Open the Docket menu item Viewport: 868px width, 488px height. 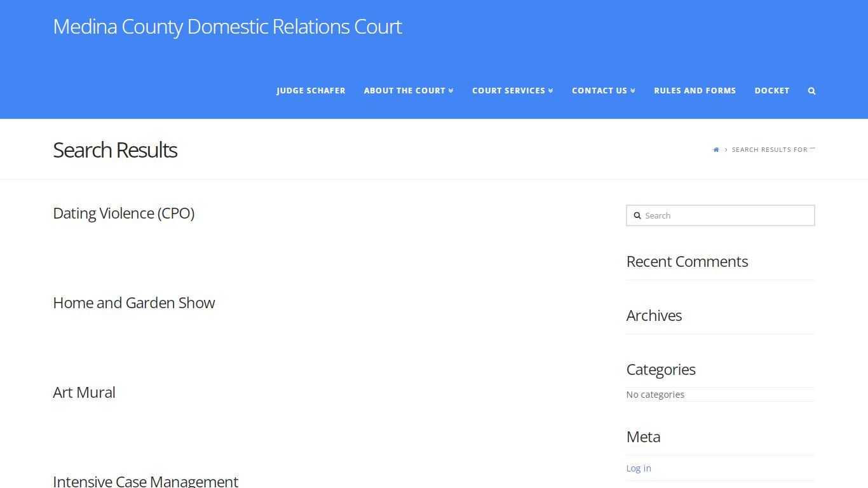[x=772, y=91]
